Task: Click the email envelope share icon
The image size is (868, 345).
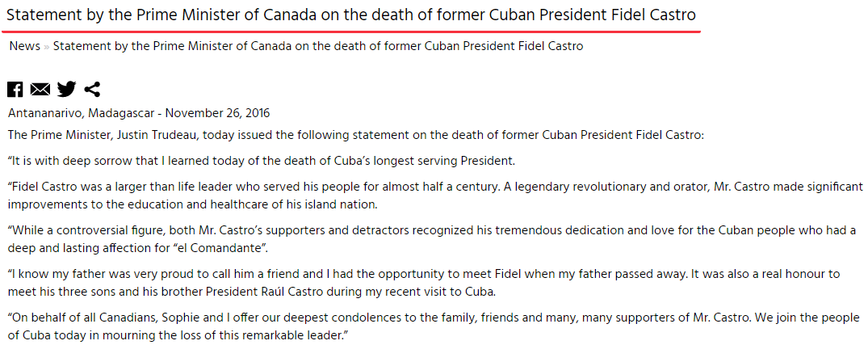Action: click(x=40, y=90)
